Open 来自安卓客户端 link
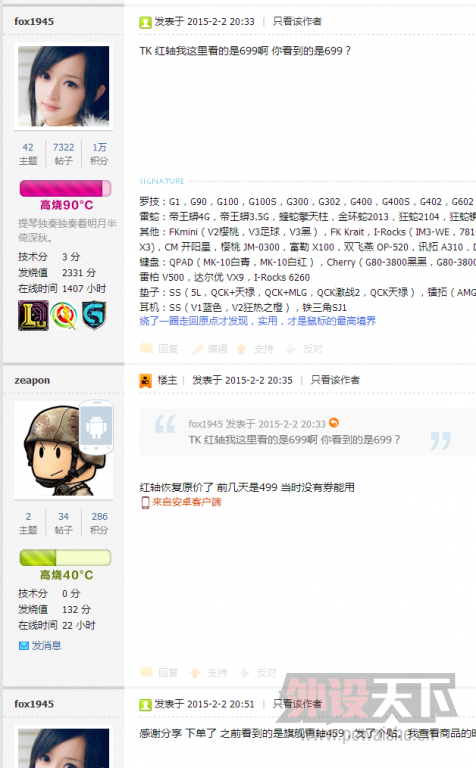476x768 pixels. pos(187,502)
